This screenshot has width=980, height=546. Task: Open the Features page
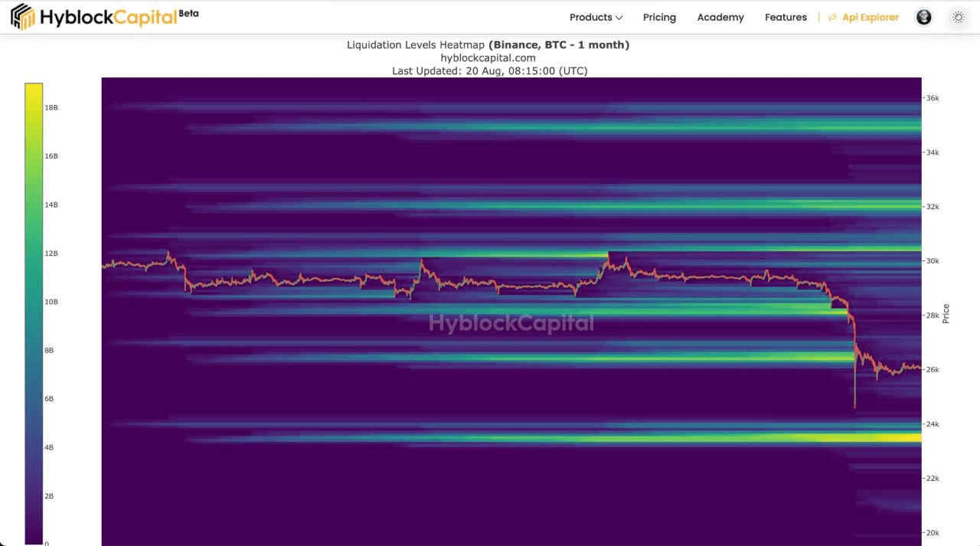point(786,17)
